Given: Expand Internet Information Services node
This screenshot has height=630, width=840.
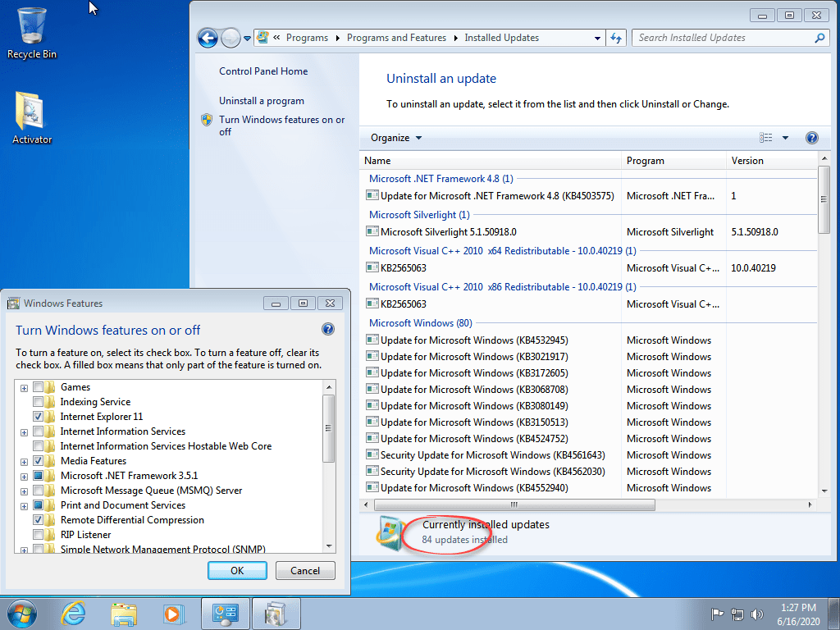Looking at the screenshot, I should click(24, 432).
